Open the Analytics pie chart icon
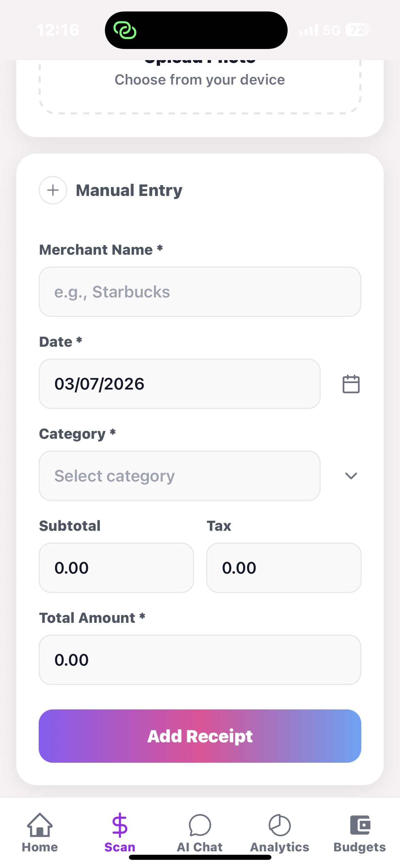Screen dimensions: 400x868 coord(280,825)
